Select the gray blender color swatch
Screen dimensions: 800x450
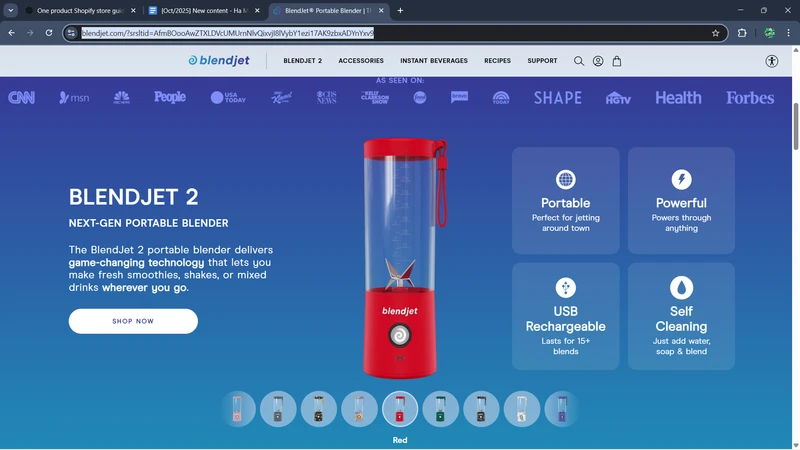(x=278, y=409)
